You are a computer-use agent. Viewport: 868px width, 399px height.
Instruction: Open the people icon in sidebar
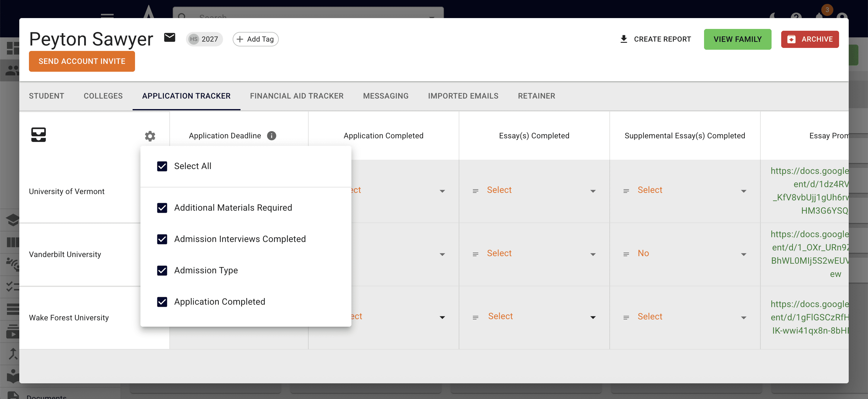pos(13,71)
